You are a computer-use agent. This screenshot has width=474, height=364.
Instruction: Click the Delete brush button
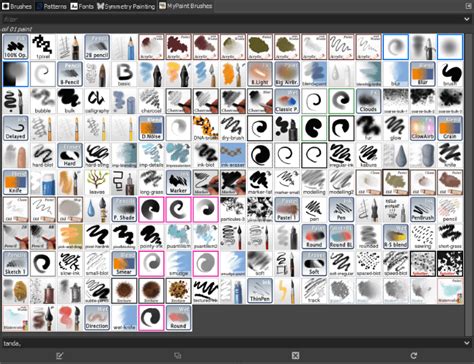click(x=295, y=356)
